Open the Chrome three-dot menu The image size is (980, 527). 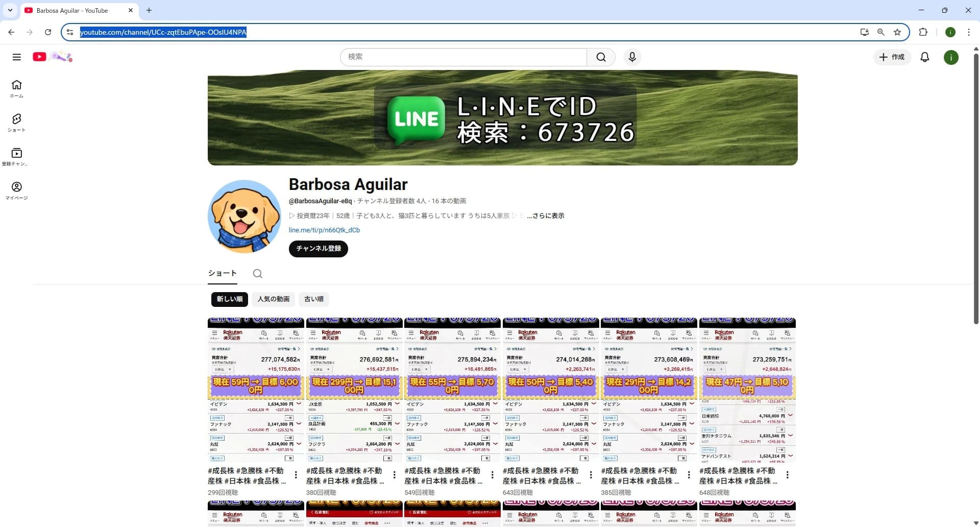pyautogui.click(x=969, y=32)
